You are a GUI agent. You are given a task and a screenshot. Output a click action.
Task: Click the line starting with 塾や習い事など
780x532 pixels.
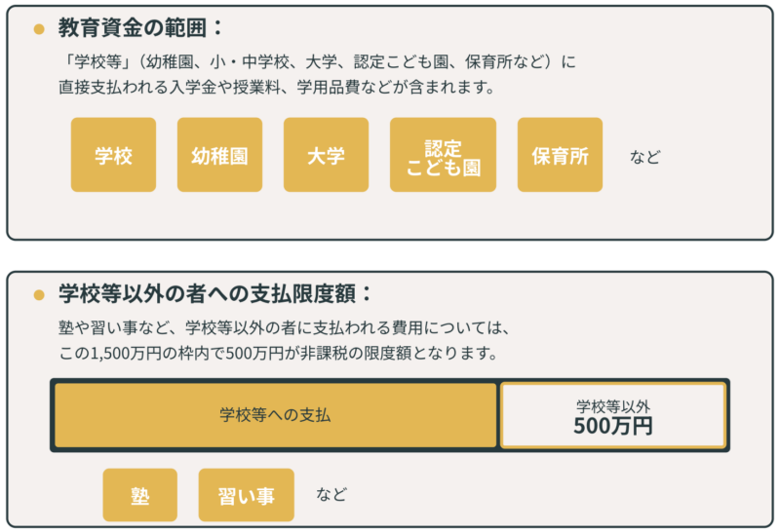(x=285, y=327)
